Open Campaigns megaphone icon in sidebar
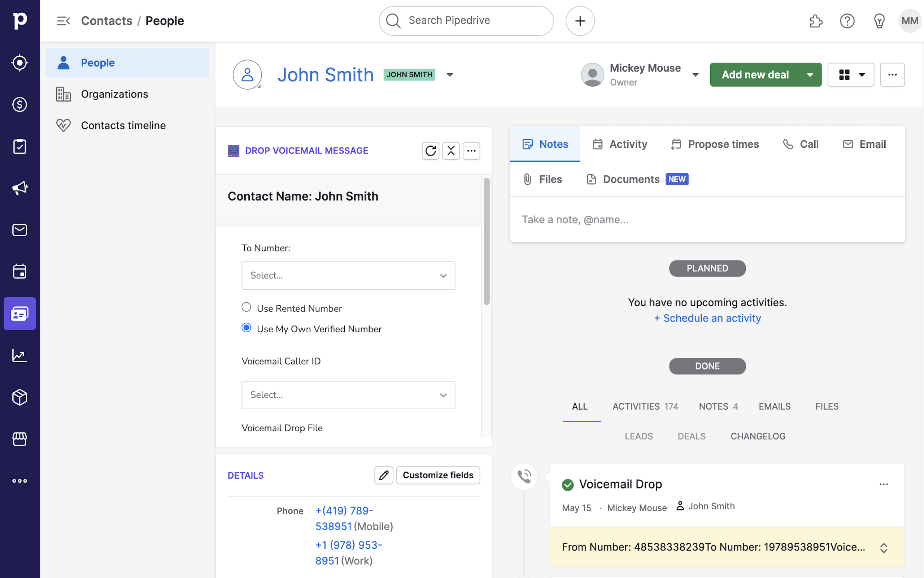Viewport: 924px width, 578px height. click(x=20, y=188)
